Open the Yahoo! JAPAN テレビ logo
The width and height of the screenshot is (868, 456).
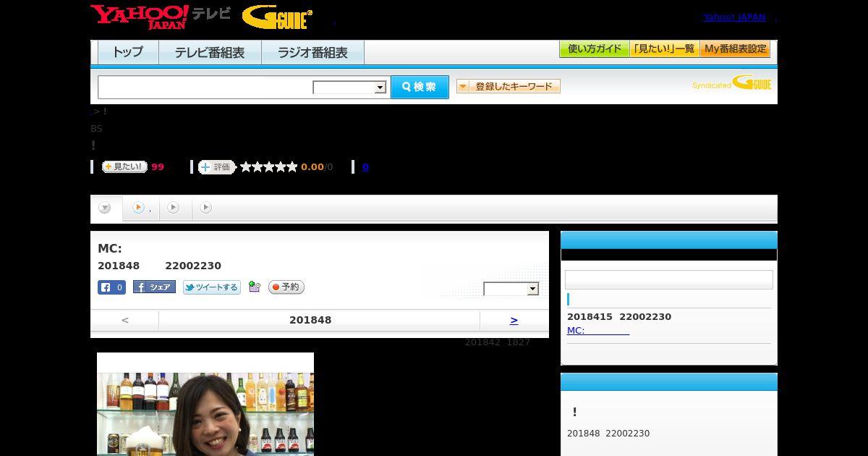tap(161, 17)
